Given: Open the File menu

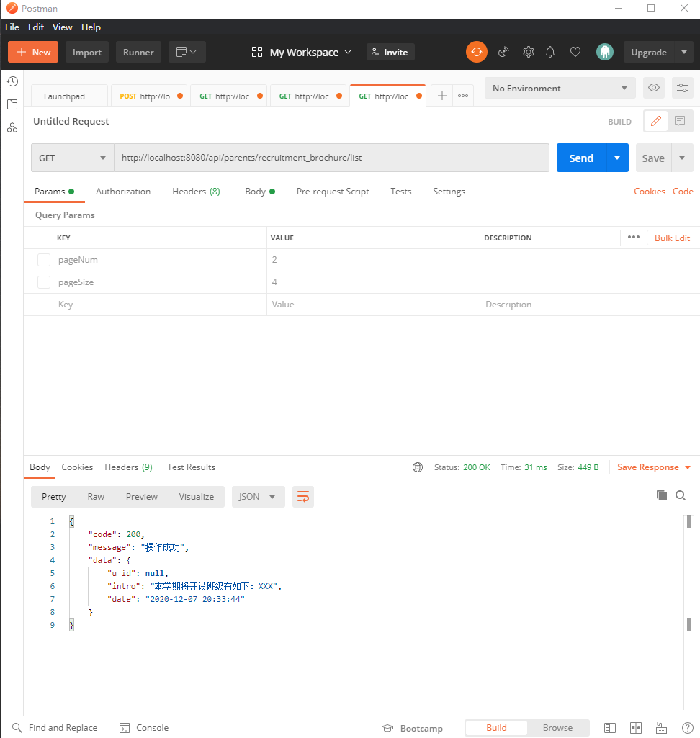Looking at the screenshot, I should click(x=12, y=27).
